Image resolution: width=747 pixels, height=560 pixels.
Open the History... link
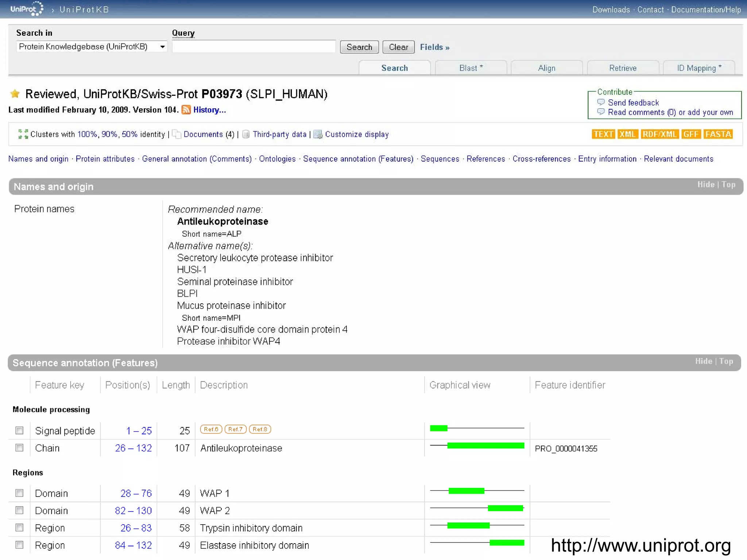click(x=209, y=110)
